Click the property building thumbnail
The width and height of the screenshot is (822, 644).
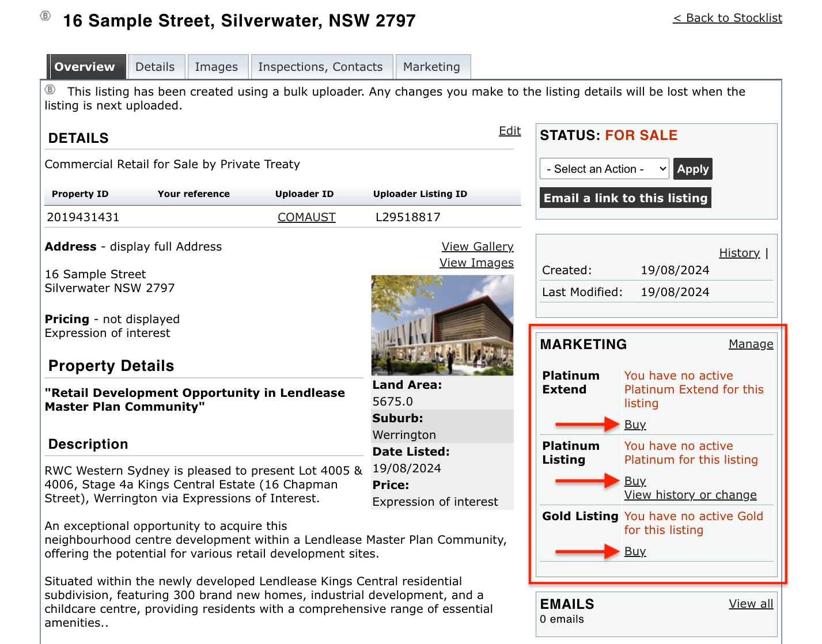pos(442,325)
